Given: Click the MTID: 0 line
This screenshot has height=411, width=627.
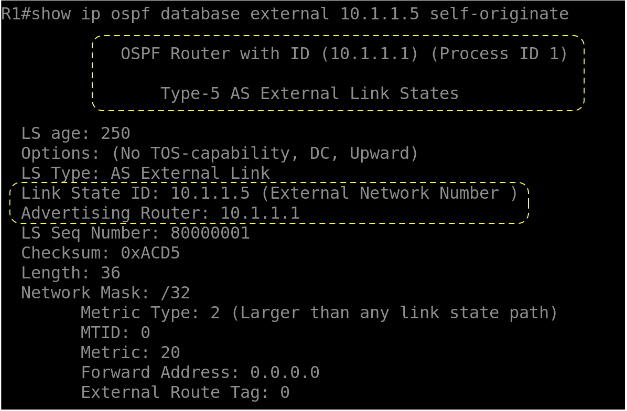Looking at the screenshot, I should pos(115,333).
